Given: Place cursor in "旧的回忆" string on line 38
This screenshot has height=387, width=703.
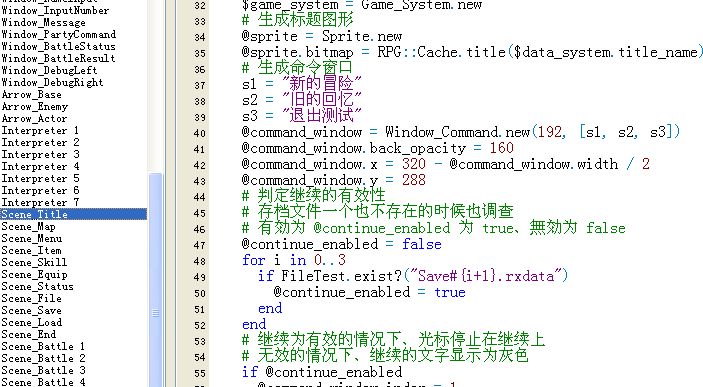Looking at the screenshot, I should pyautogui.click(x=321, y=100).
